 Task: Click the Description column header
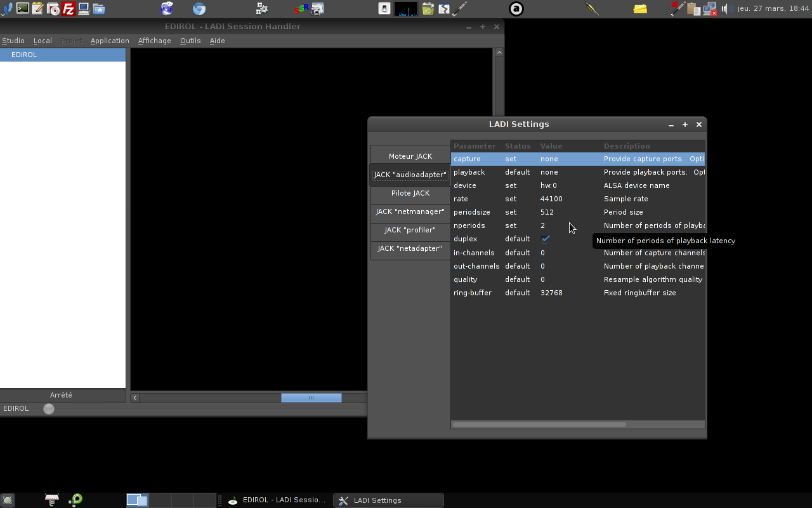tap(653, 146)
